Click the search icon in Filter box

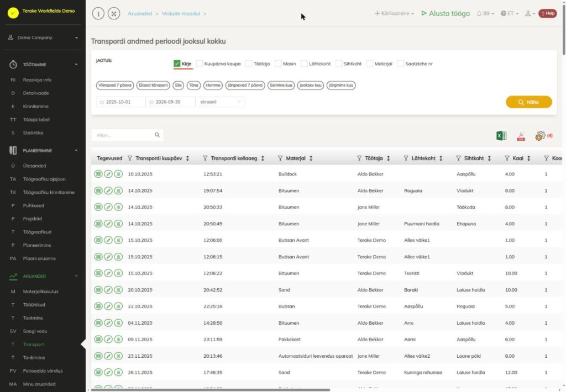click(x=157, y=135)
